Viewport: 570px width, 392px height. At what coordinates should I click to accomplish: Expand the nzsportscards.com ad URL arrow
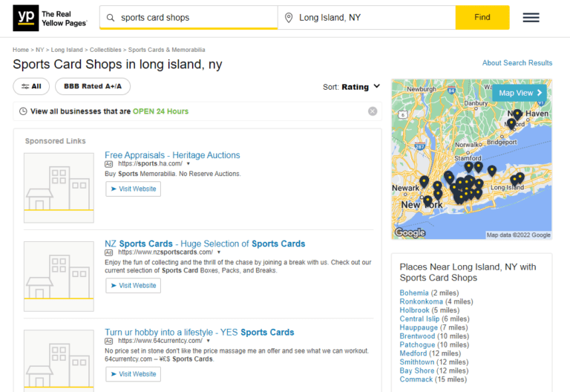coord(219,252)
